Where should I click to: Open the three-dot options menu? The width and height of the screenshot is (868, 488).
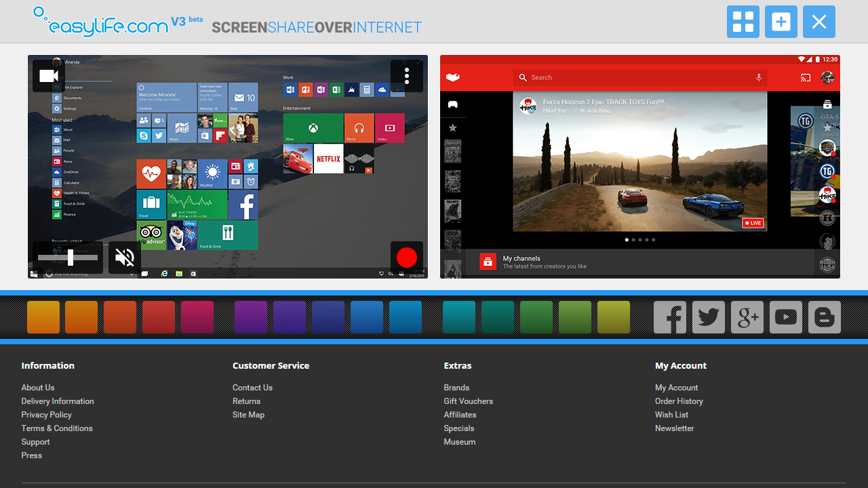[x=407, y=76]
